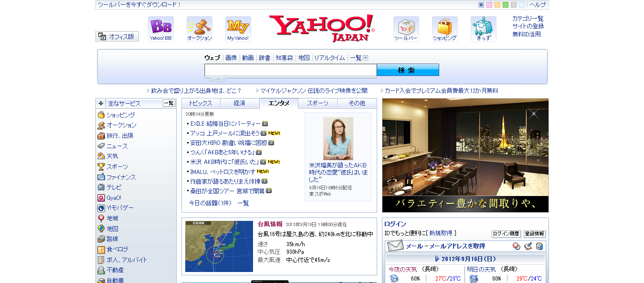
Task: Click the 旅行、出張 suitcase icon
Action: (101, 136)
